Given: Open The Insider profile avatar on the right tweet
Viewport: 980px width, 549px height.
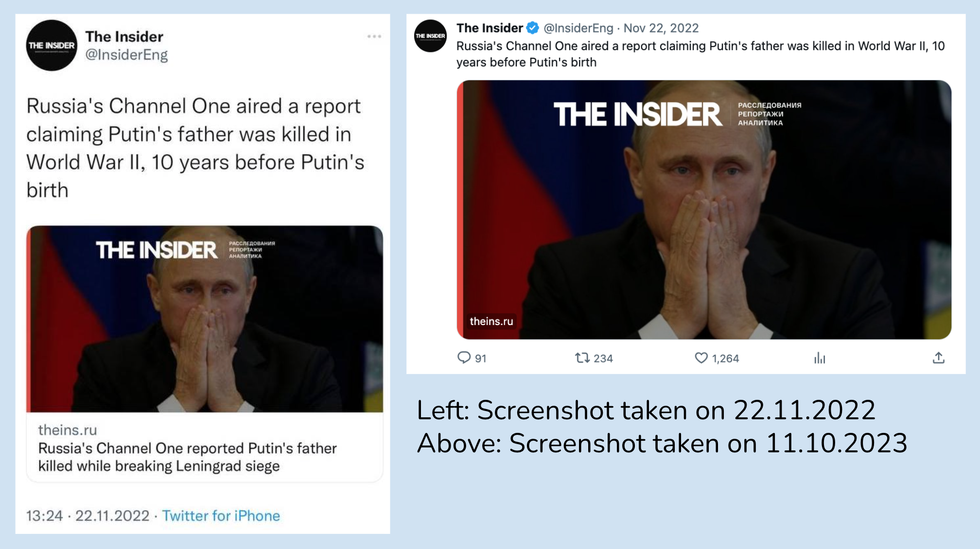Looking at the screenshot, I should click(x=431, y=35).
